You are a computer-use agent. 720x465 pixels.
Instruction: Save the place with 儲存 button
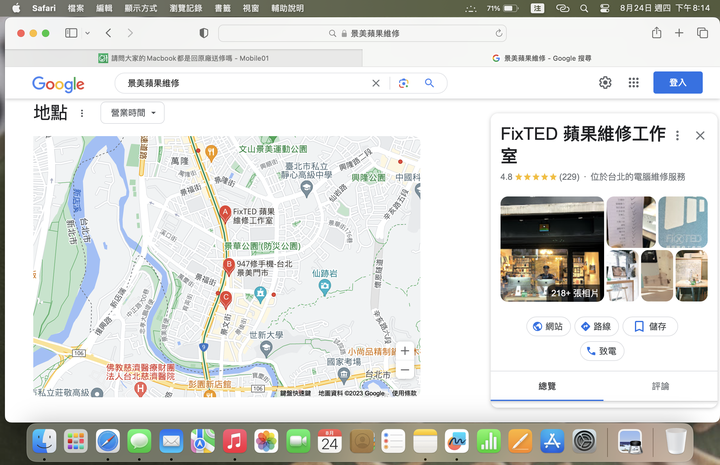point(650,326)
